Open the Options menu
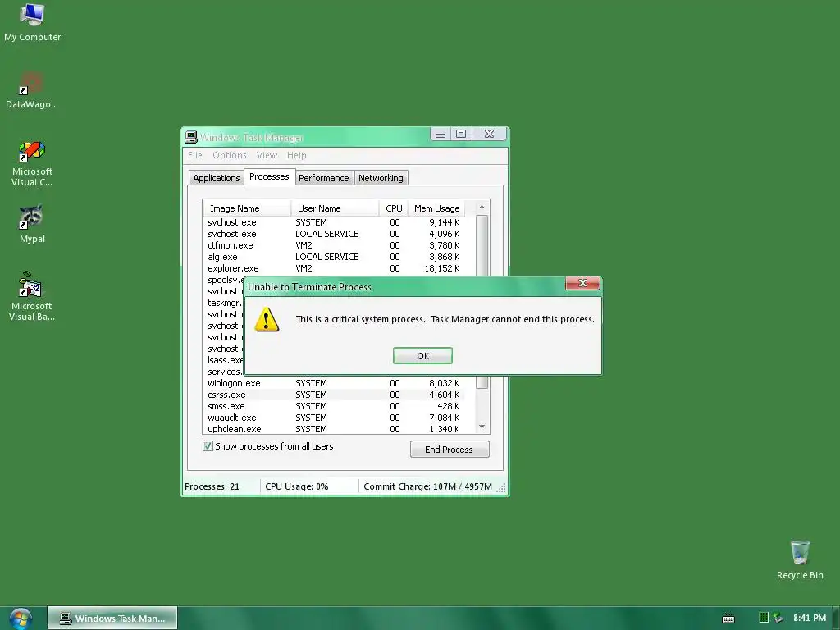 click(x=230, y=155)
